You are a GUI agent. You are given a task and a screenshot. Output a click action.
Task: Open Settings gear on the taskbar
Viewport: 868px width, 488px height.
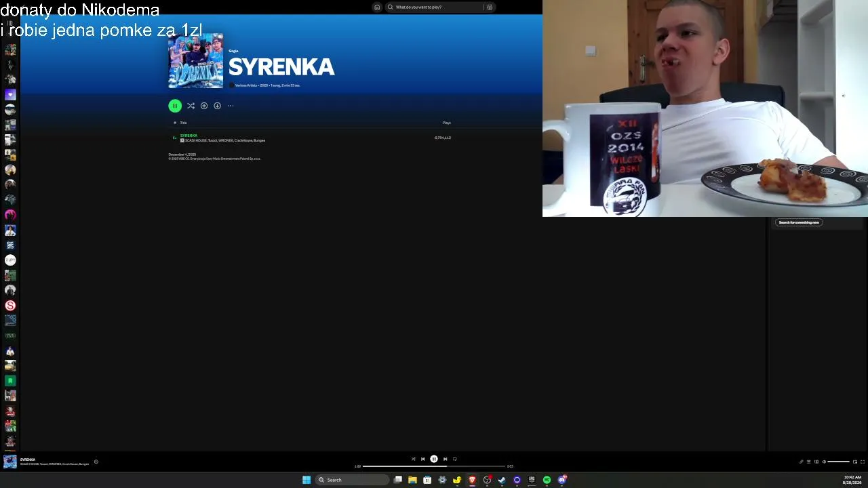[442, 480]
